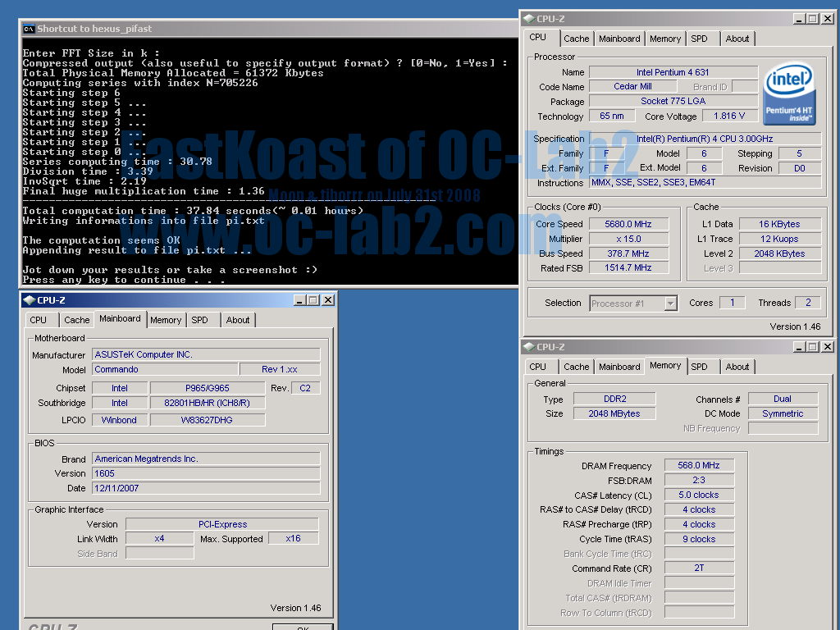Viewport: 840px width, 630px height.
Task: Click CPU-Z icon in CPU window title bar
Action: click(529, 19)
